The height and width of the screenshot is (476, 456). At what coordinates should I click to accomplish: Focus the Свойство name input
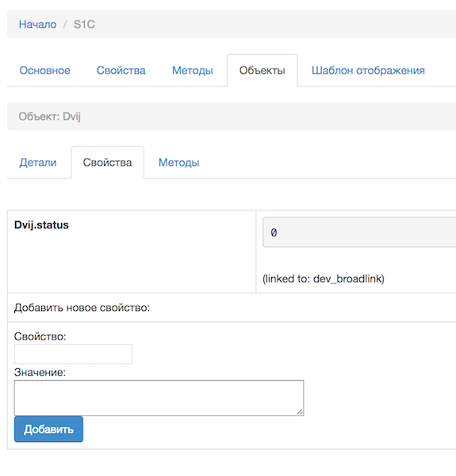(73, 354)
